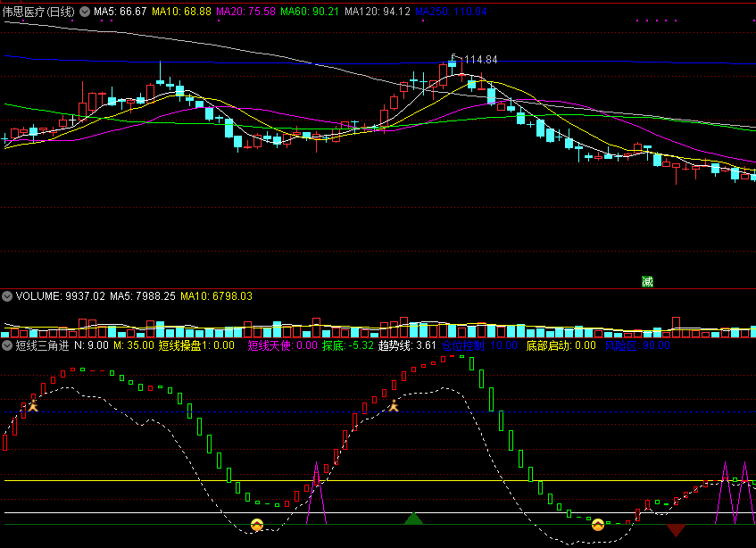Image resolution: width=756 pixels, height=548 pixels.
Task: Click the MA60: 90.21 label
Action: (x=310, y=12)
